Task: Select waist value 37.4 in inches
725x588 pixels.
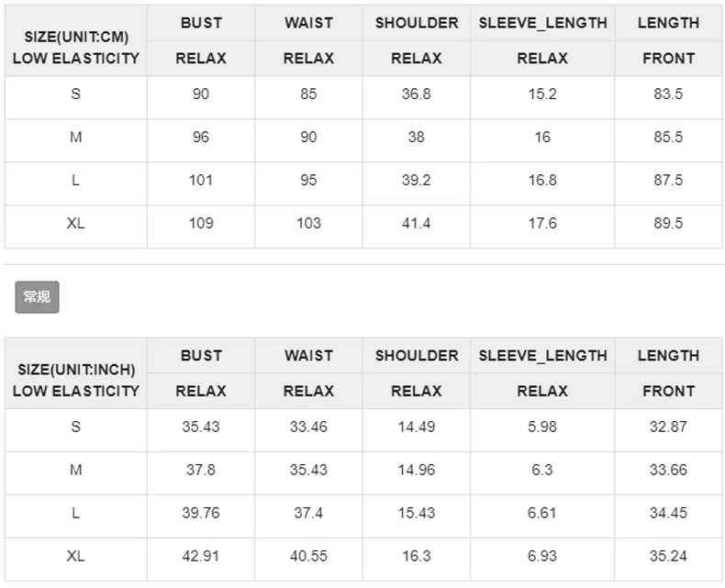Action: pyautogui.click(x=308, y=513)
